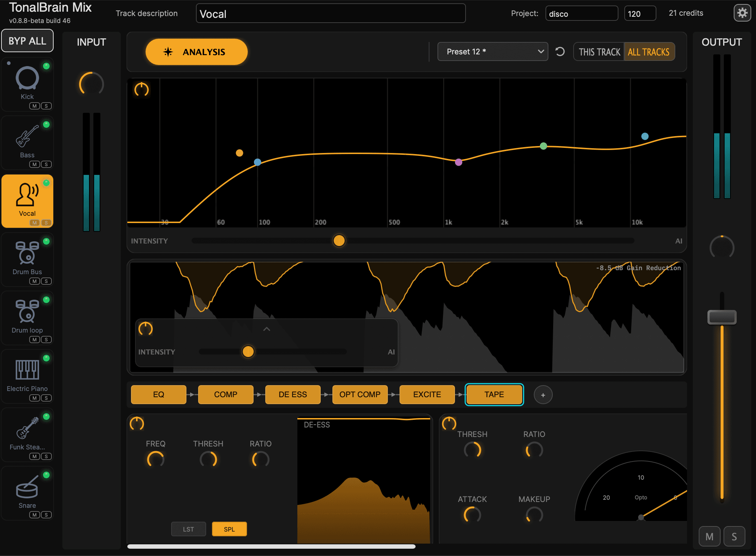Select the Funk Stea... guitar track icon

27,428
